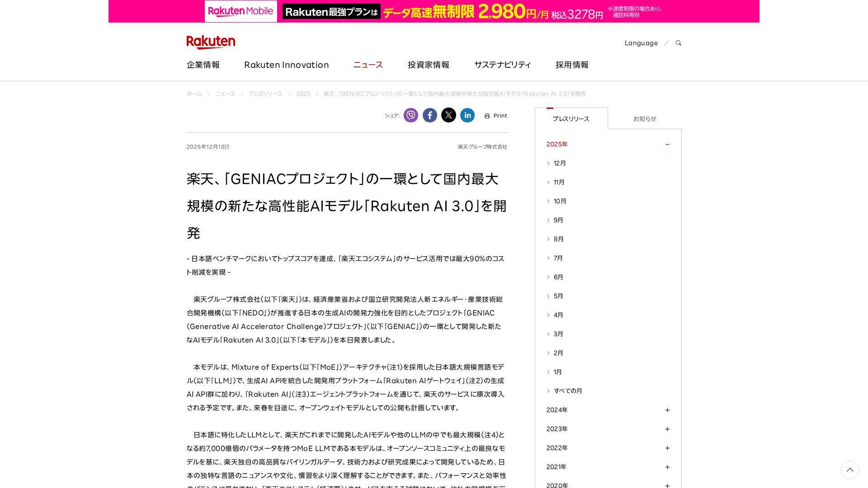Open the Language selector

[641, 43]
